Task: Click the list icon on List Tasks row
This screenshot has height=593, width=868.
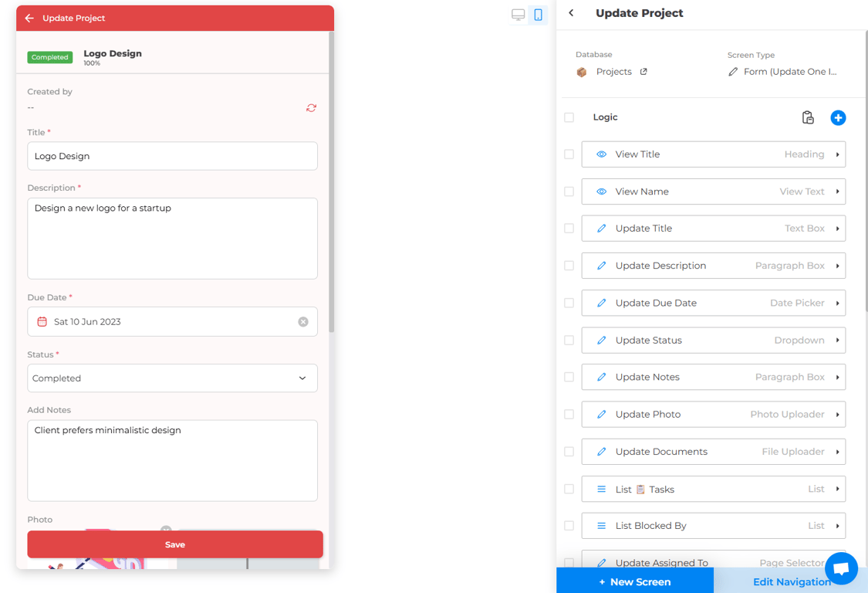Action: (601, 489)
